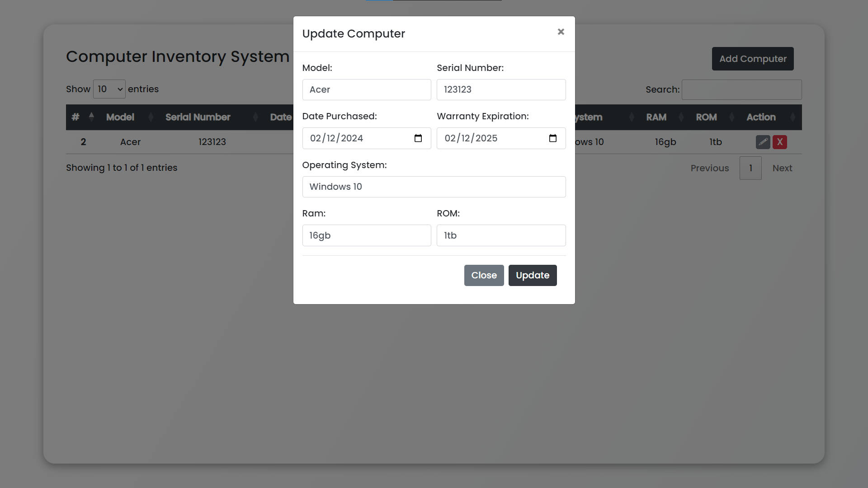Open Date Purchased calendar picker icon

[418, 138]
